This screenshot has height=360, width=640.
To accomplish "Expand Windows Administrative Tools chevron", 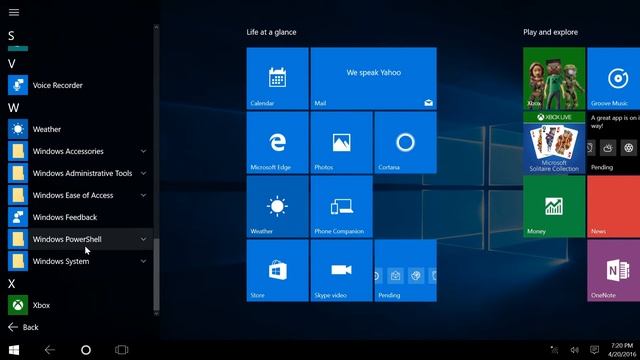I will click(x=144, y=173).
